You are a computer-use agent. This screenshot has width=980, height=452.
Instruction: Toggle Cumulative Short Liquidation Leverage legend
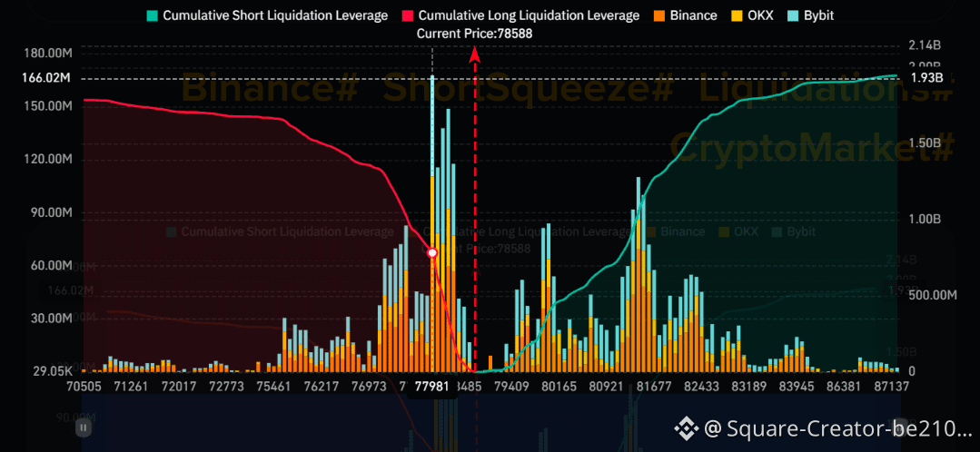(x=266, y=15)
